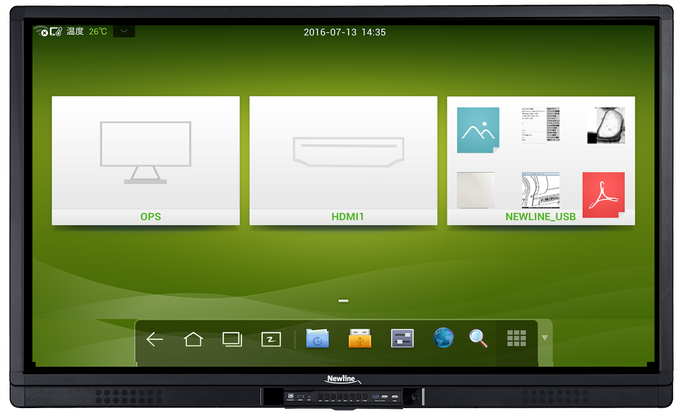Open the NEWLINE_USB folder tile
Screen dimensions: 680x415
(x=541, y=160)
